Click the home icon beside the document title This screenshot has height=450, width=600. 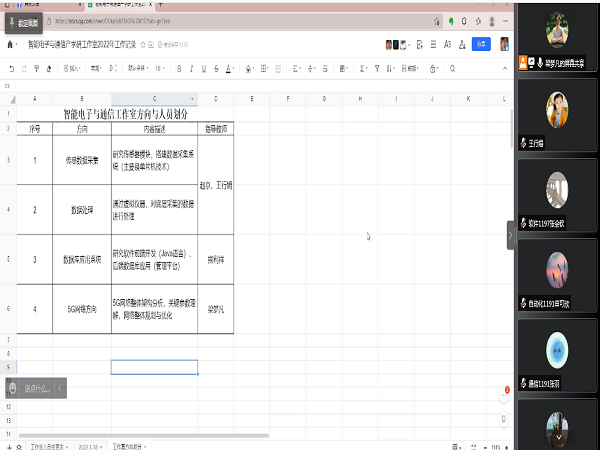[11, 44]
